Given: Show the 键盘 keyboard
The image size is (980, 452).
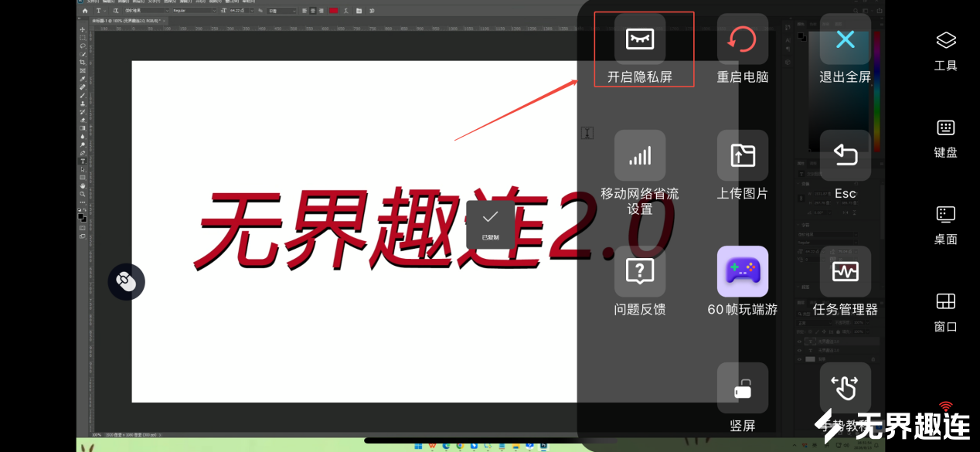Looking at the screenshot, I should tap(946, 139).
